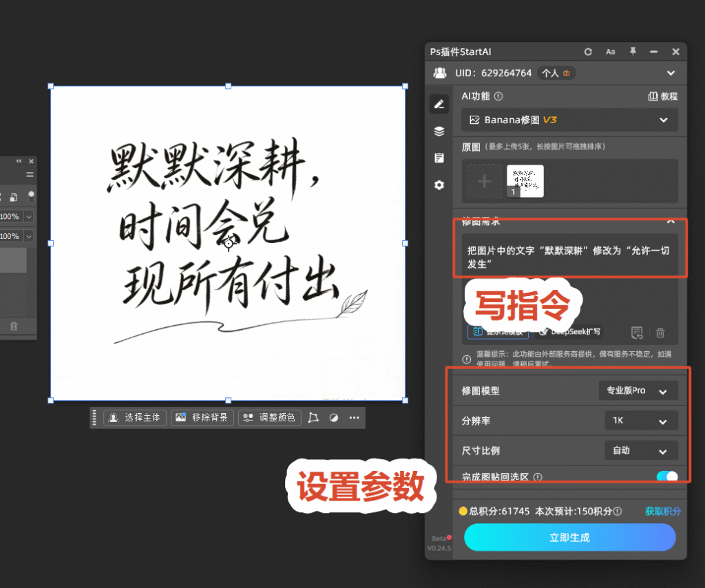Image resolution: width=705 pixels, height=588 pixels.
Task: Click the 选择主体 button in taskbar
Action: coord(135,418)
